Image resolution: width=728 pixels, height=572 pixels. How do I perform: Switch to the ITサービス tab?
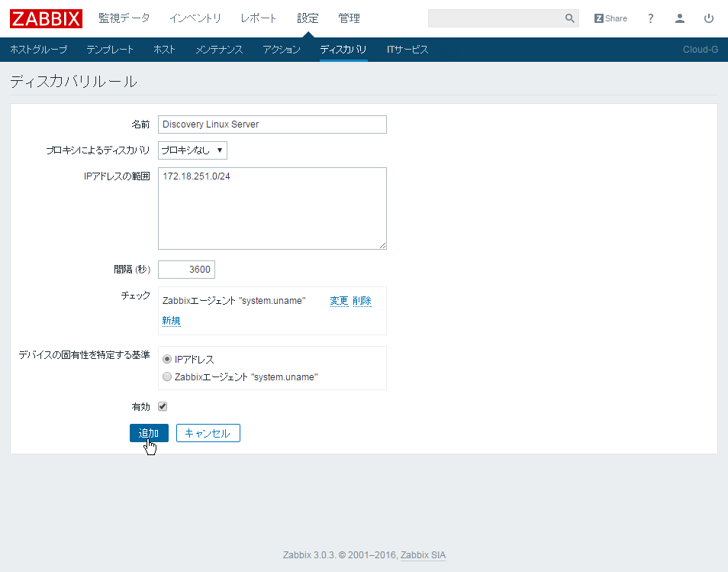pos(407,48)
